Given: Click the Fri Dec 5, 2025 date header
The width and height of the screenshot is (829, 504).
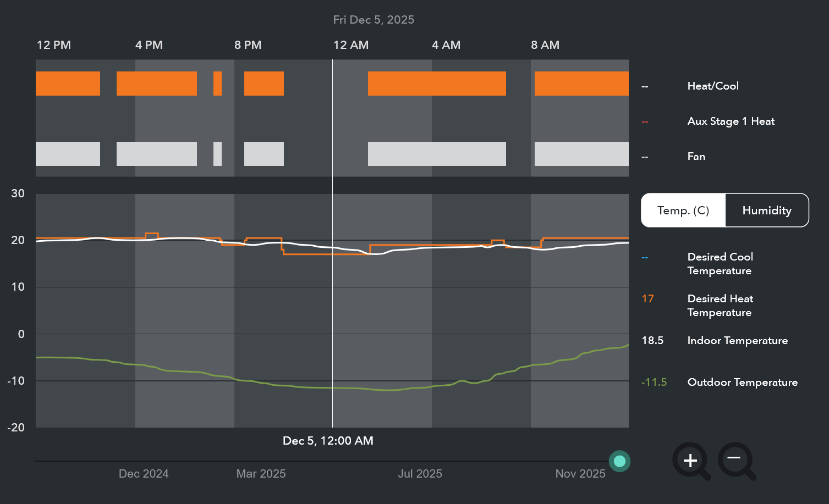Looking at the screenshot, I should click(x=374, y=20).
